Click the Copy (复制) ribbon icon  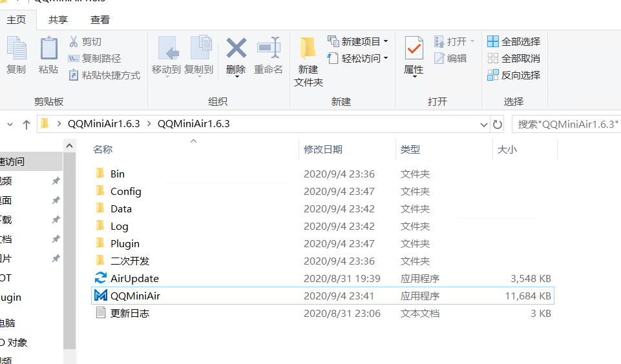(16, 48)
